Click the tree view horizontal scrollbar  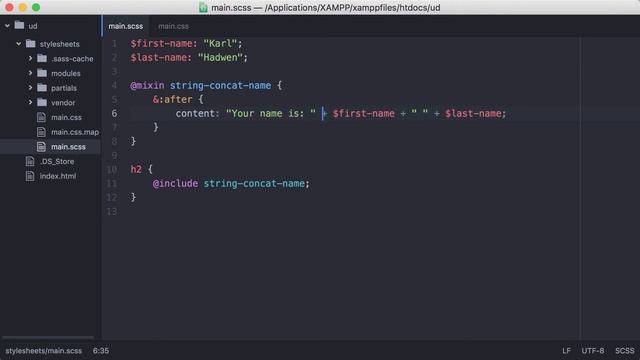click(x=48, y=337)
